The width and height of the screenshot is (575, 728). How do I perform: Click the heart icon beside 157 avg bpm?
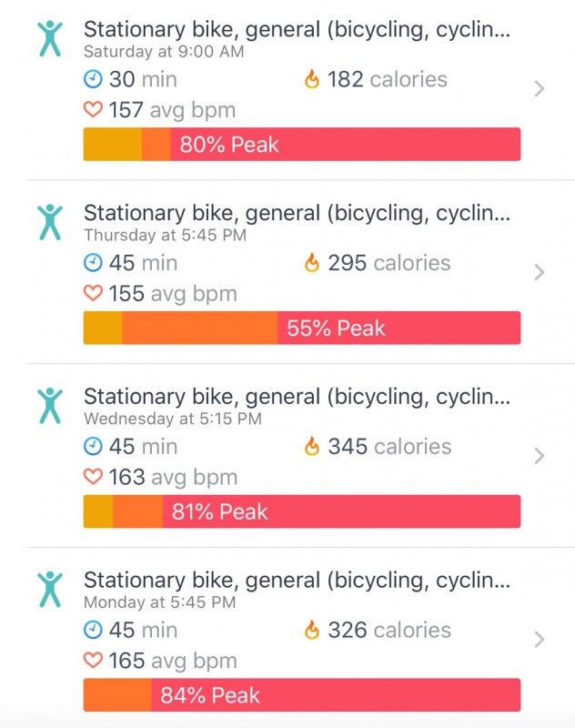(94, 111)
